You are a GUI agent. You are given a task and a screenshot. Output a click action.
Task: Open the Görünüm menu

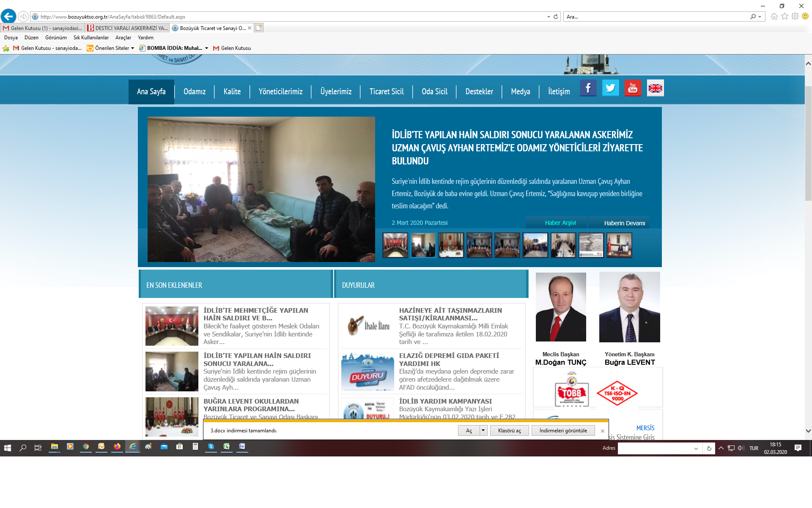(x=56, y=38)
